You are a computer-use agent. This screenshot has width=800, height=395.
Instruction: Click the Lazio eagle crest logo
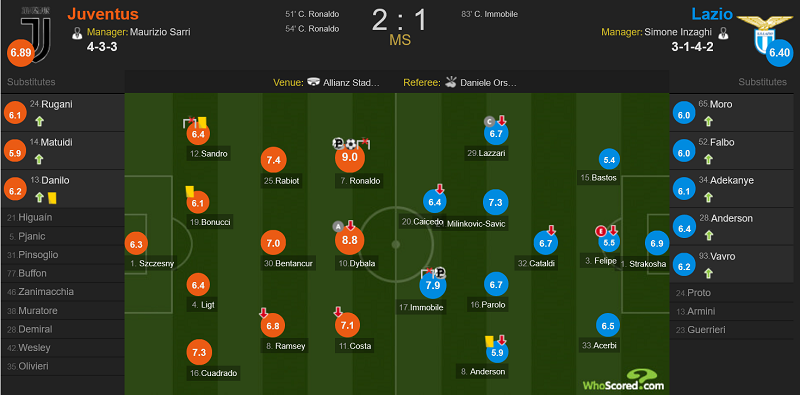coord(764,32)
